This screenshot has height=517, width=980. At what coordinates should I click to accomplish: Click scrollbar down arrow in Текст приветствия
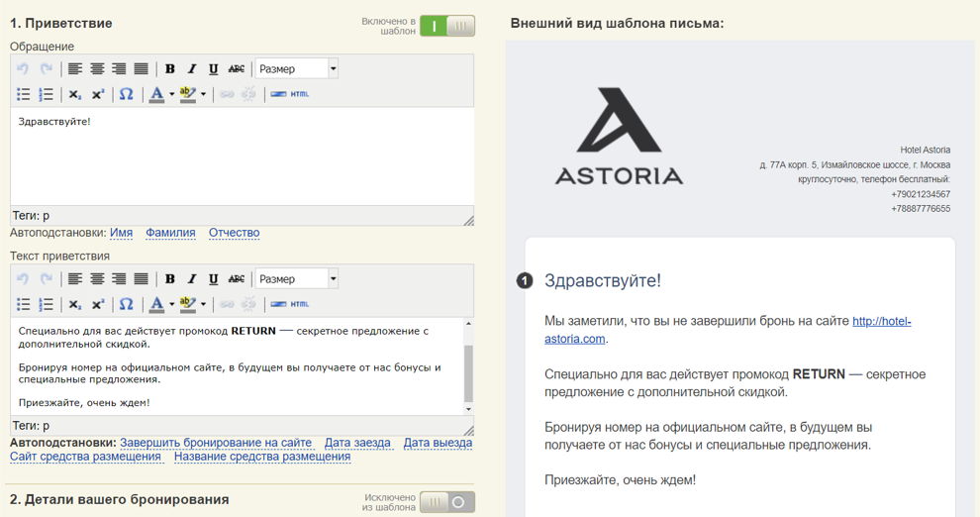tap(469, 409)
